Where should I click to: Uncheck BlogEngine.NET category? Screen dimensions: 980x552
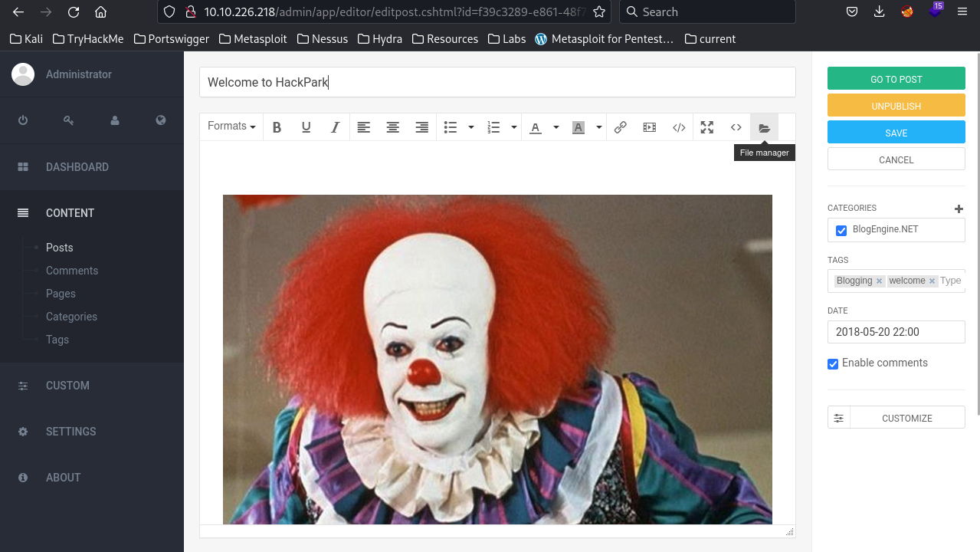pyautogui.click(x=841, y=231)
